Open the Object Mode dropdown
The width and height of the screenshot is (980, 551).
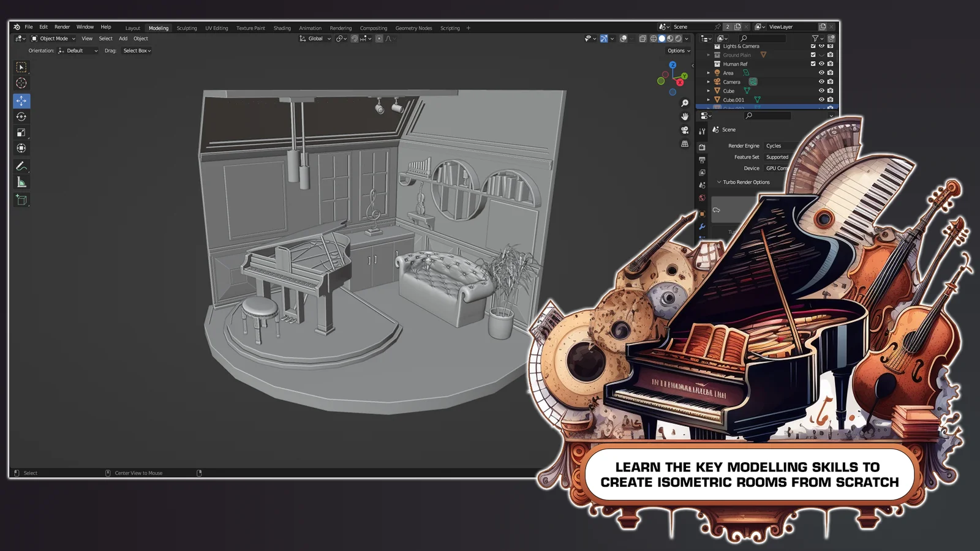click(54, 39)
